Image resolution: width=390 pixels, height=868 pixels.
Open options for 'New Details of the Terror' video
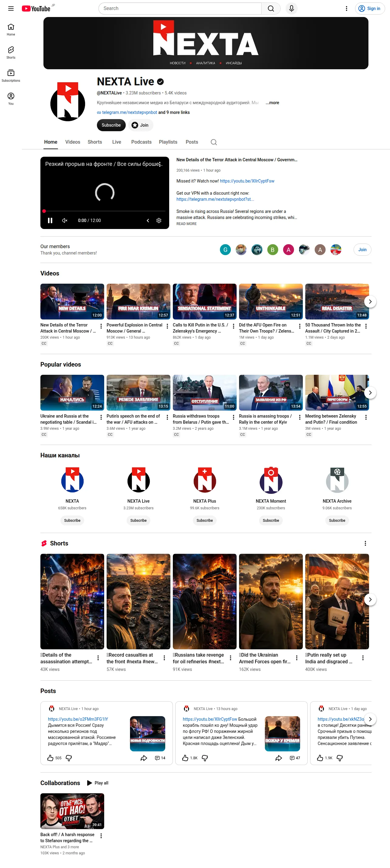pos(101,326)
